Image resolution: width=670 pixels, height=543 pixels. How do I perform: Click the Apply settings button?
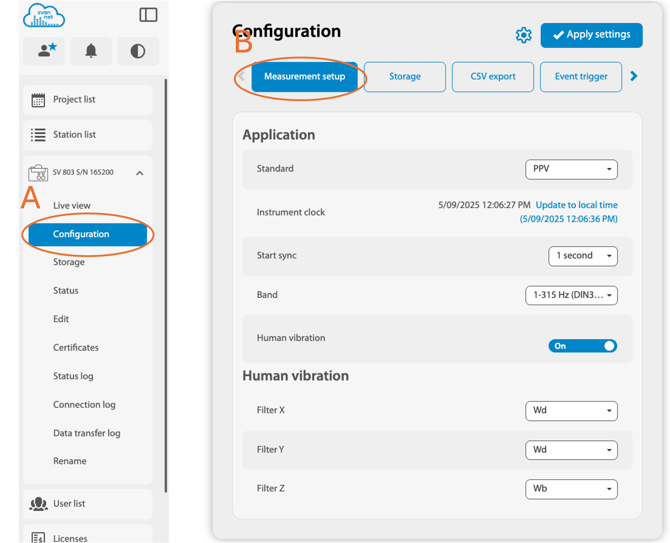tap(591, 35)
